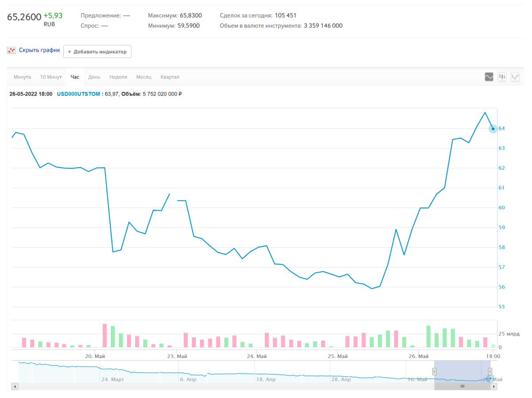Click the 24. Май date axis label
This screenshot has width=532, height=398.
257,356
